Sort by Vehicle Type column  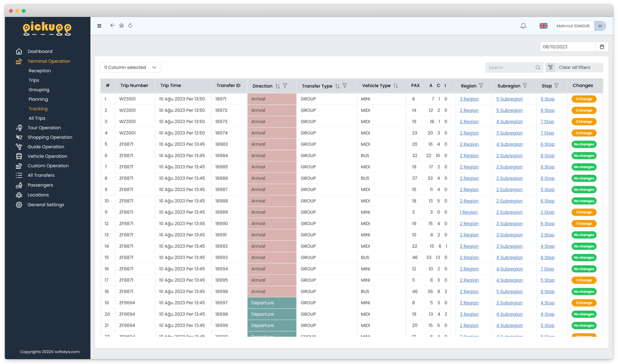tap(396, 86)
